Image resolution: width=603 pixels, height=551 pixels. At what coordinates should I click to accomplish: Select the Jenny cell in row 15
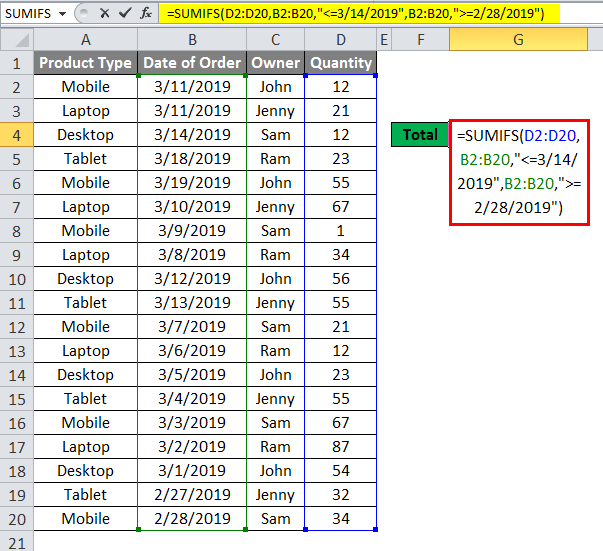click(276, 399)
